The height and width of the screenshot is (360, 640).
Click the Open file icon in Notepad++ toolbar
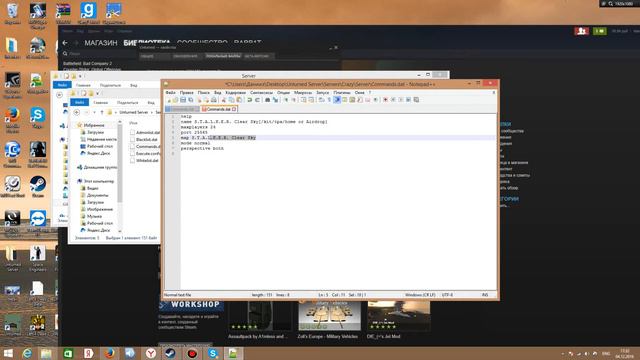pyautogui.click(x=176, y=100)
